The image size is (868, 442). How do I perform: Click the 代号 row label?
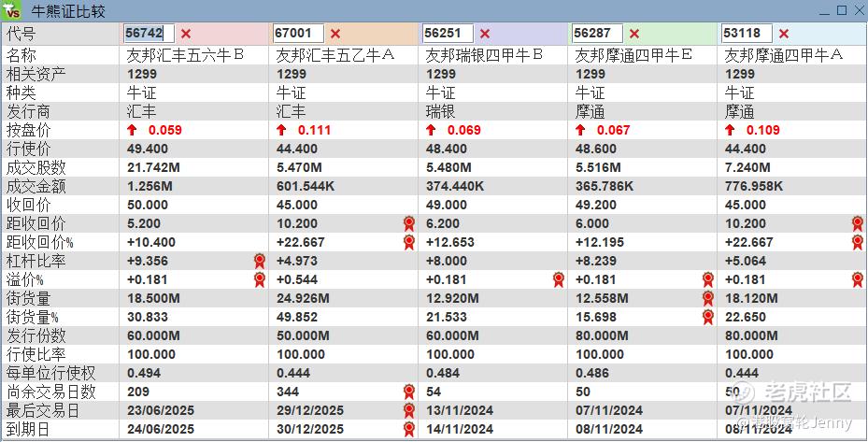coord(21,34)
